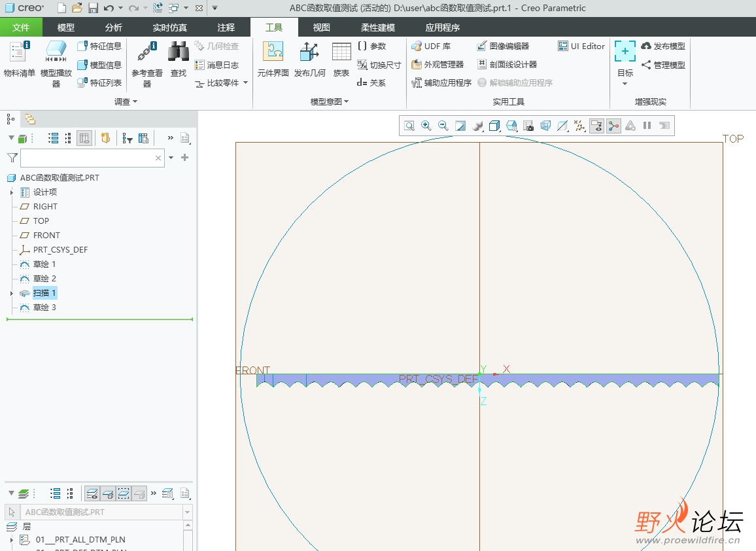756x551 pixels.
Task: Clear model tree search with X
Action: click(158, 158)
